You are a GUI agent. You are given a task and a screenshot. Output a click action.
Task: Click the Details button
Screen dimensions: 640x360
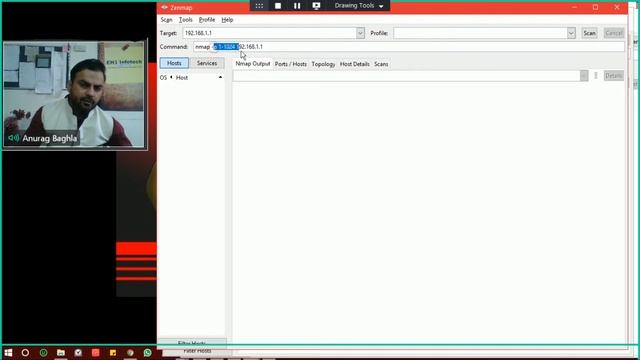point(613,76)
